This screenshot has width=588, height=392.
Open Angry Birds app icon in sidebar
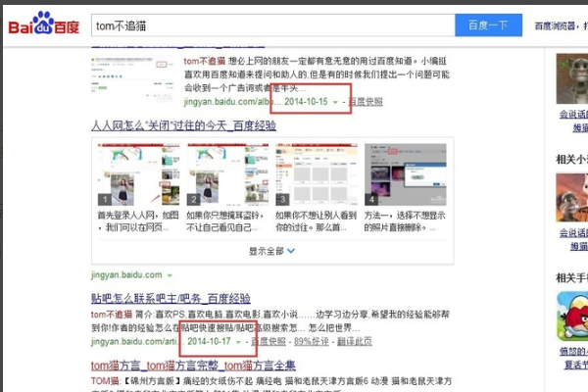572,317
